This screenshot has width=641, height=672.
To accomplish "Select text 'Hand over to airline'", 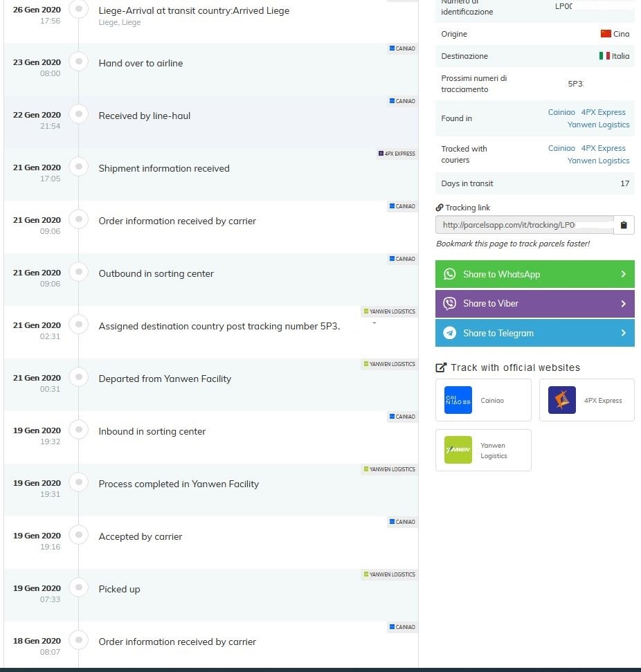I will click(x=141, y=63).
